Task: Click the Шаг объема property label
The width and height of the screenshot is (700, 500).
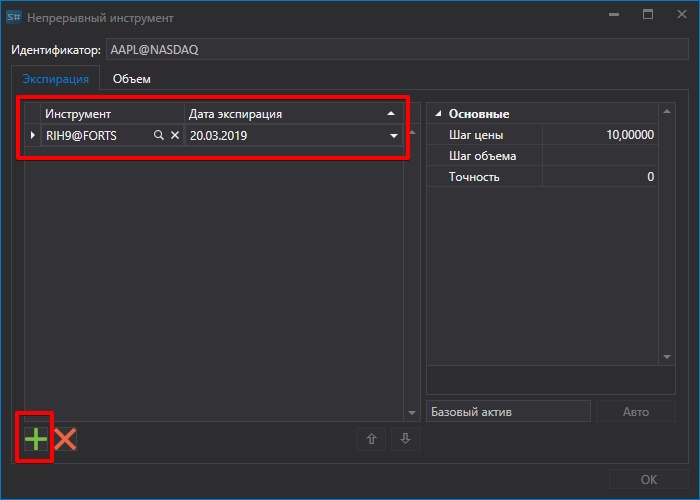Action: pyautogui.click(x=482, y=156)
